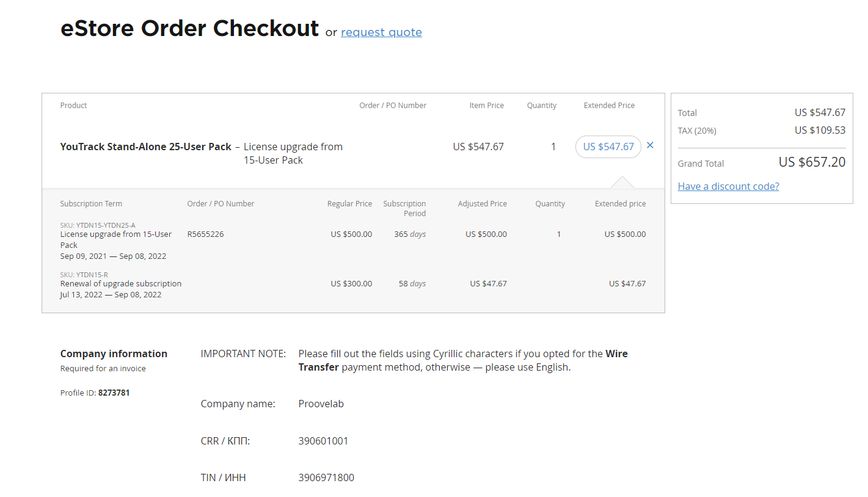This screenshot has height=497, width=868.
Task: Select Profile ID 8273781
Action: pos(114,393)
